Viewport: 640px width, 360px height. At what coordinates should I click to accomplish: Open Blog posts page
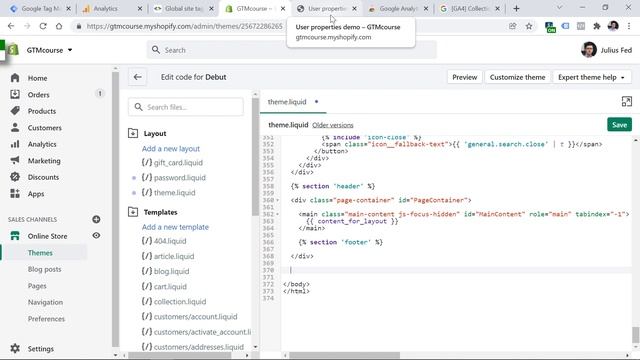pos(44,269)
